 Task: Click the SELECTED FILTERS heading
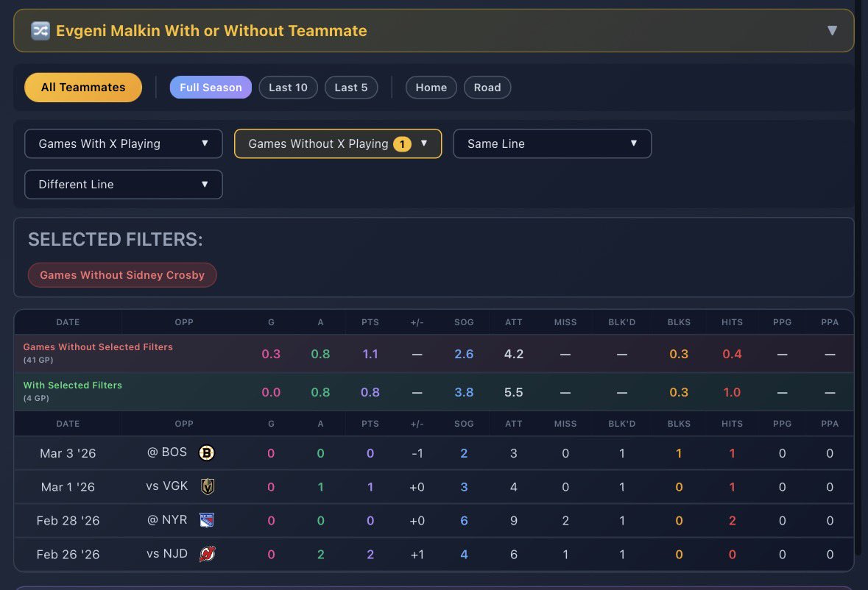115,239
